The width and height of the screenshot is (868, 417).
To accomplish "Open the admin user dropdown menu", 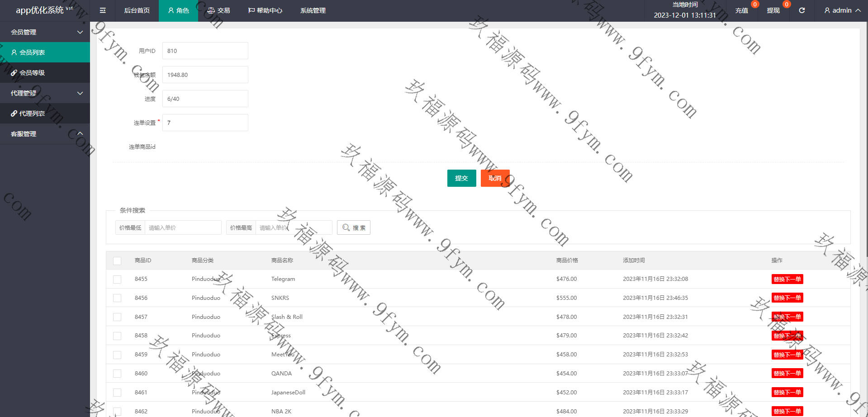I will [x=842, y=10].
